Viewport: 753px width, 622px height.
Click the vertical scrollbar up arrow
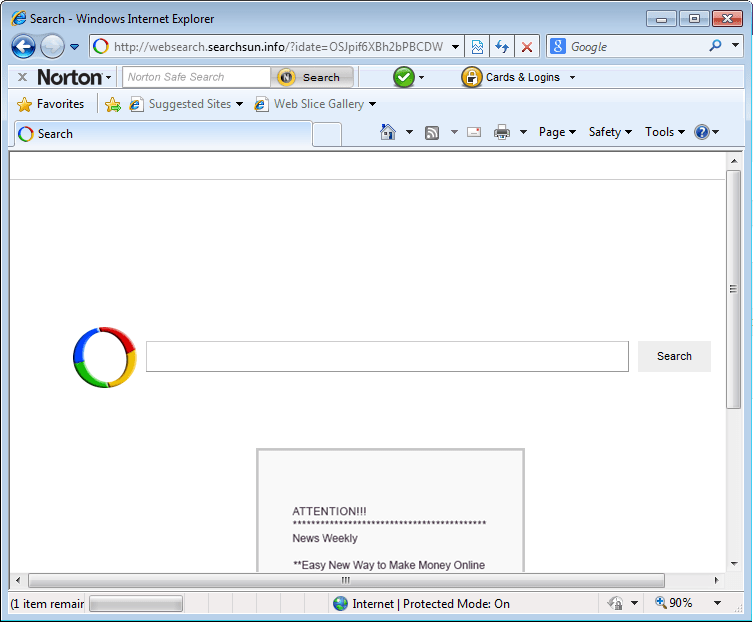click(734, 161)
